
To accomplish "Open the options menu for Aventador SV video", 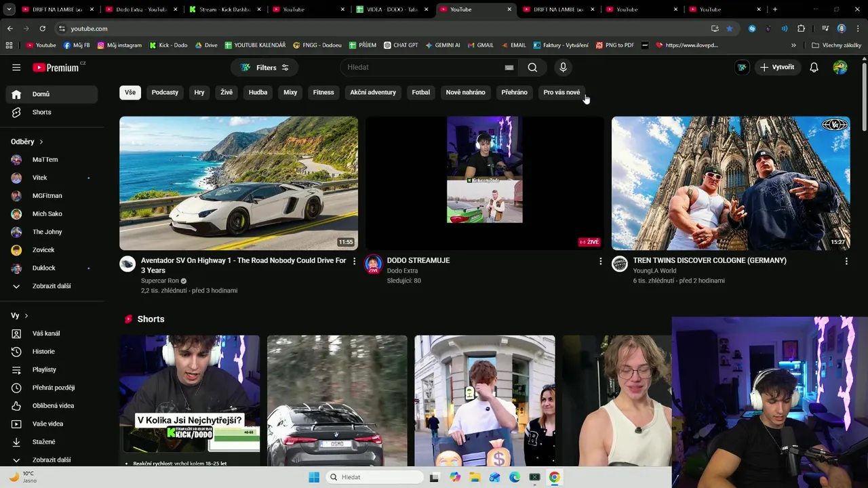I will pos(354,261).
